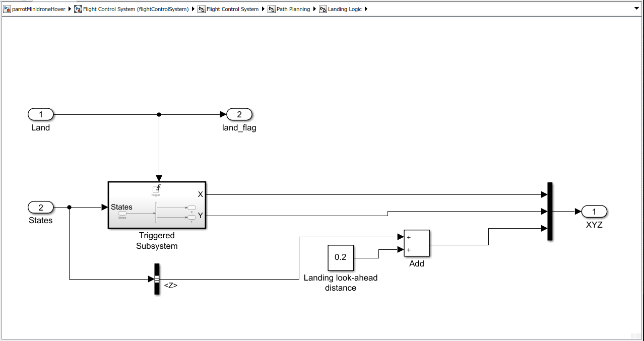Click the Landing look-ahead distance label
The image size is (644, 341).
[x=341, y=283]
